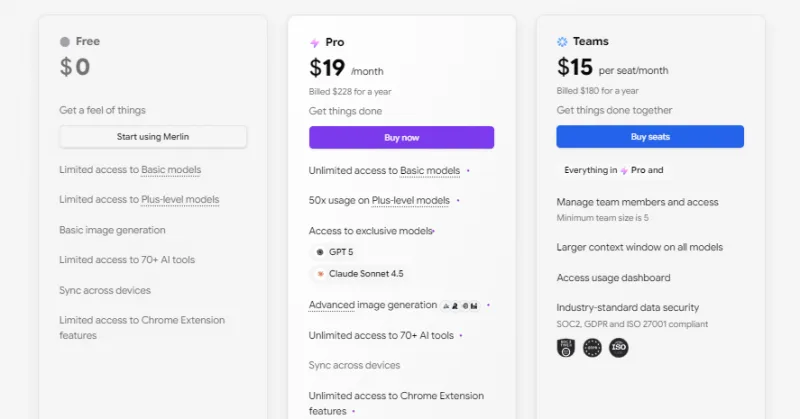Click the underlined Advanced image generation text
Viewport: 800px width, 419px height.
point(372,305)
